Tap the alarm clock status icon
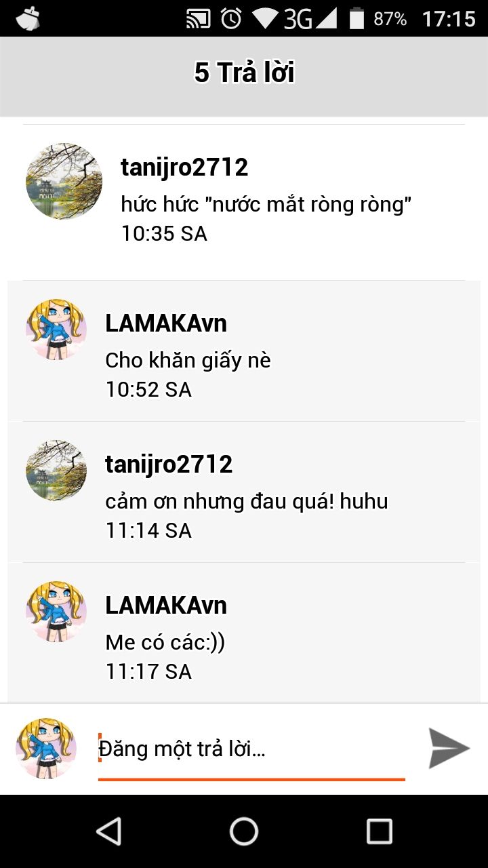 (x=231, y=18)
